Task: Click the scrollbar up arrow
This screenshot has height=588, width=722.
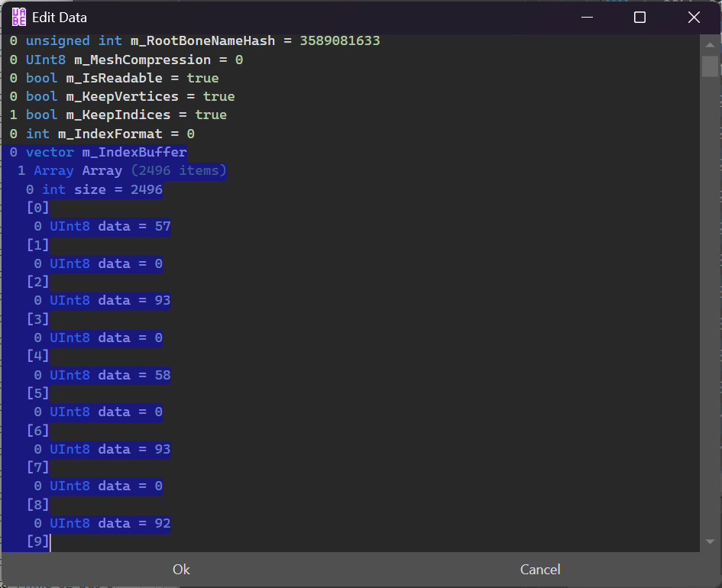Action: coord(710,44)
